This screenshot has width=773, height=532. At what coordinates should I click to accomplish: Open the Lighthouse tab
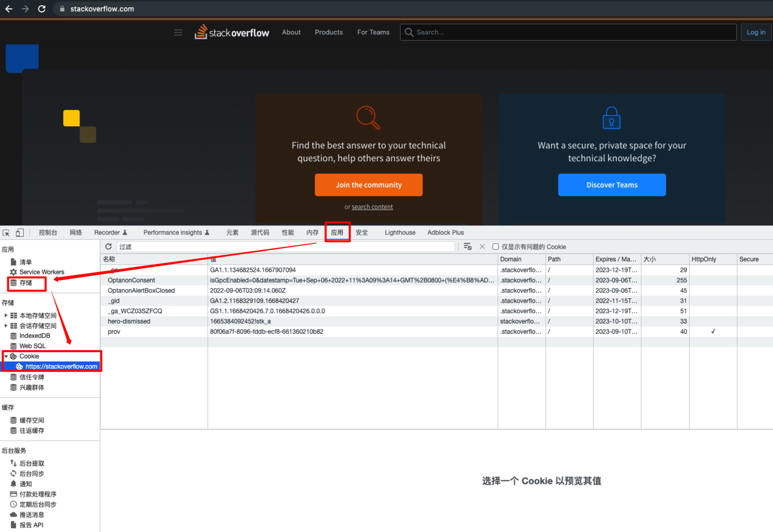pos(400,233)
